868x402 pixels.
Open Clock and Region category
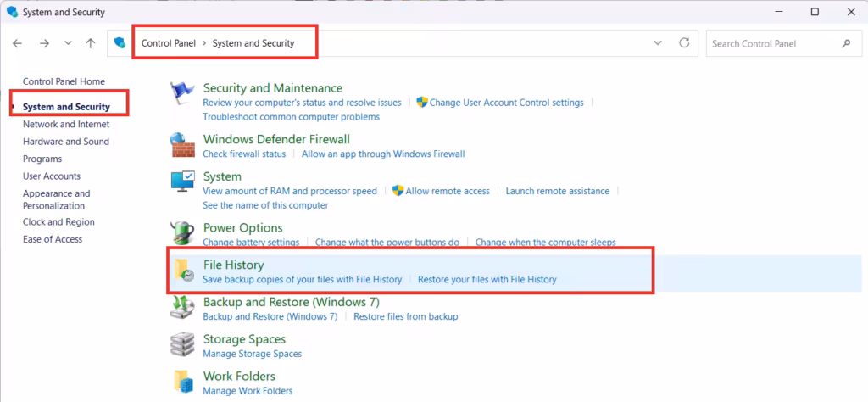58,222
